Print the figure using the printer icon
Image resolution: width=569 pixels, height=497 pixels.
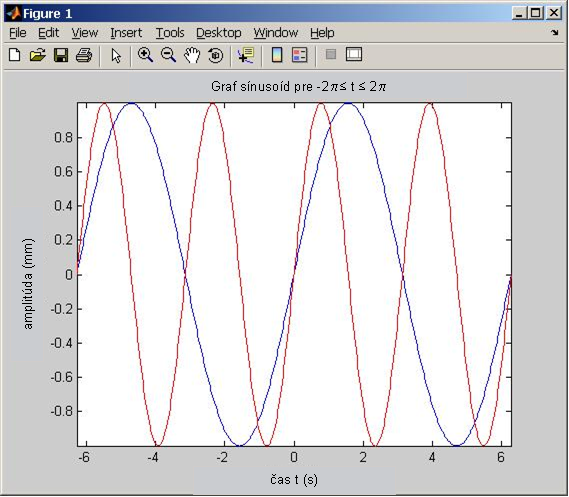point(84,55)
